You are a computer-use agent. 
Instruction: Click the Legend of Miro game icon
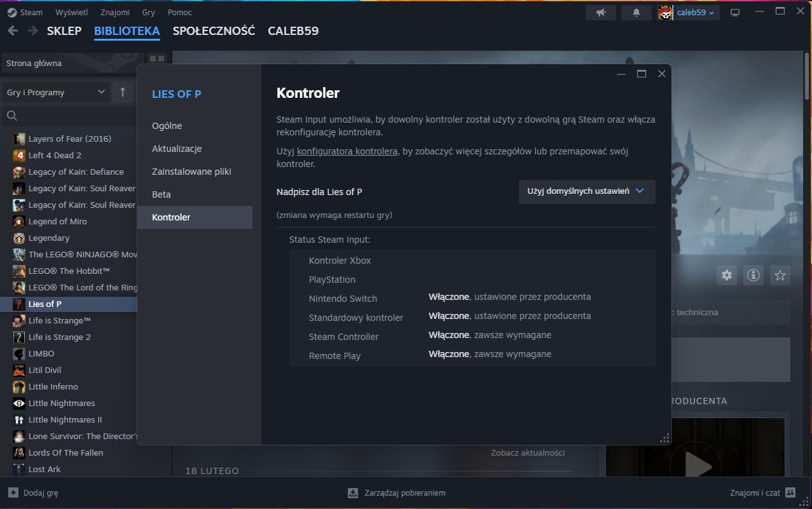point(19,221)
